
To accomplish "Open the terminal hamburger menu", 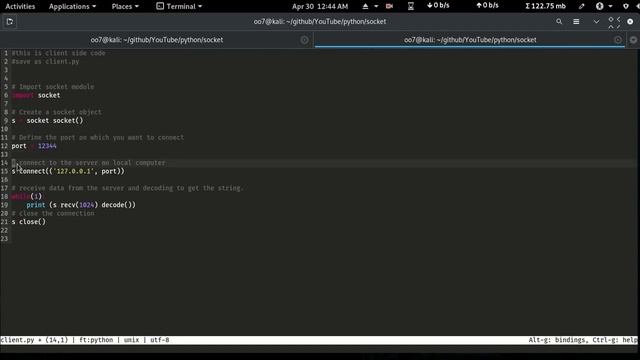I will click(576, 22).
